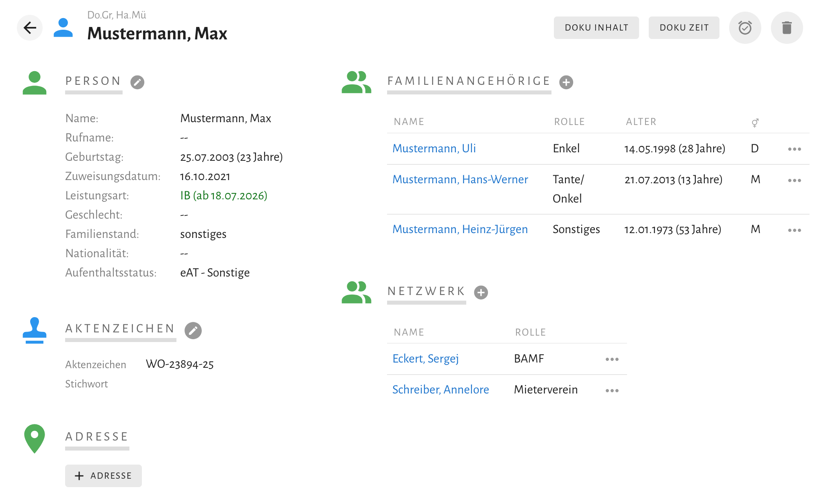Open the alarm reminder icon
828x504 pixels.
click(745, 28)
